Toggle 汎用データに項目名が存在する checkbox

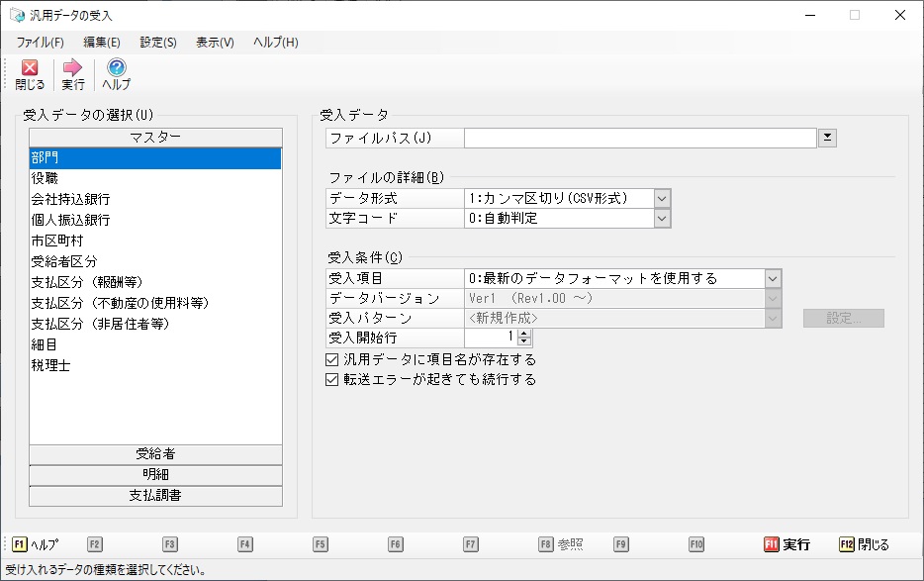(332, 359)
